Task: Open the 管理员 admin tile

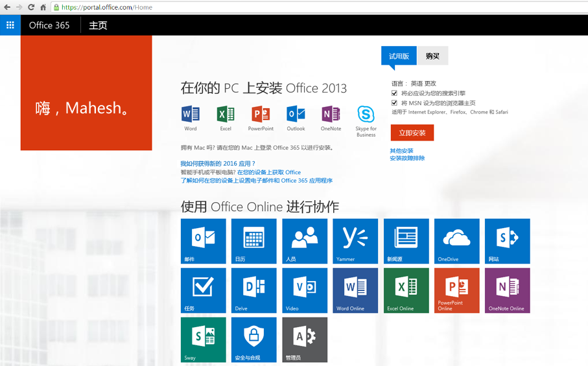Action: point(305,340)
